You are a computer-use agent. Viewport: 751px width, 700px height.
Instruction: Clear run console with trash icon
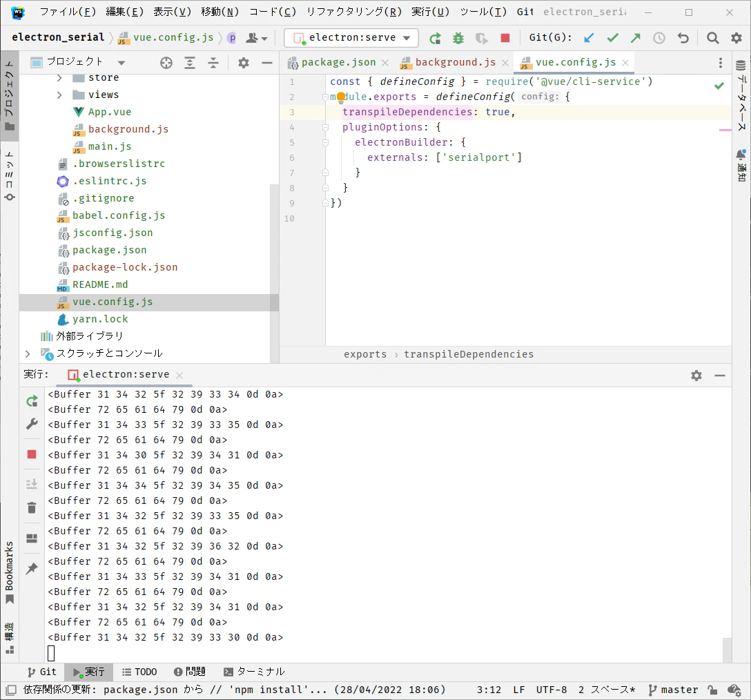32,507
